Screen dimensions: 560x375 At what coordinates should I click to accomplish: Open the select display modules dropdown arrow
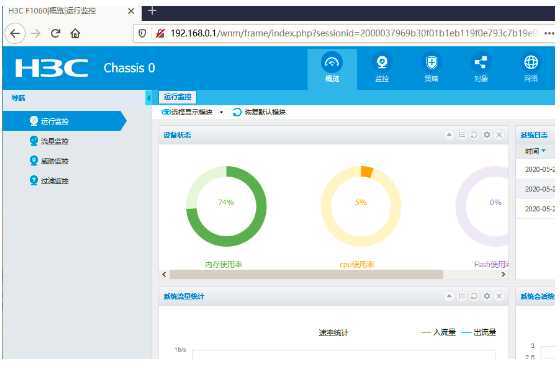[x=221, y=112]
